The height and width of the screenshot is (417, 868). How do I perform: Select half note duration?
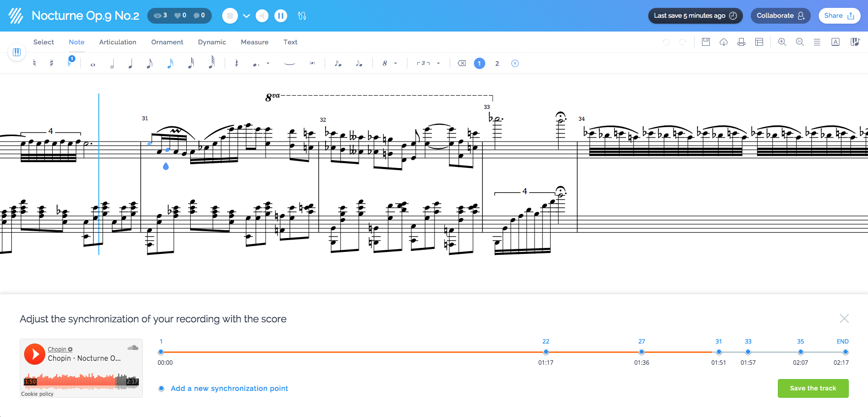pyautogui.click(x=112, y=63)
